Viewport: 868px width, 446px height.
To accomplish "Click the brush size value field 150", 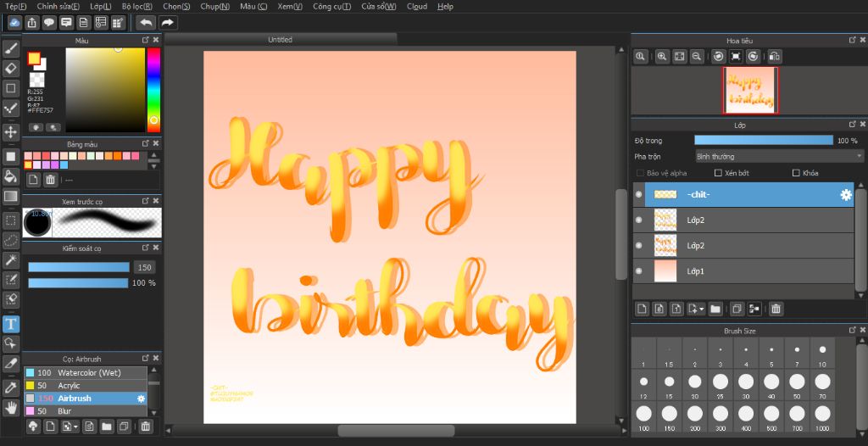I will [144, 268].
